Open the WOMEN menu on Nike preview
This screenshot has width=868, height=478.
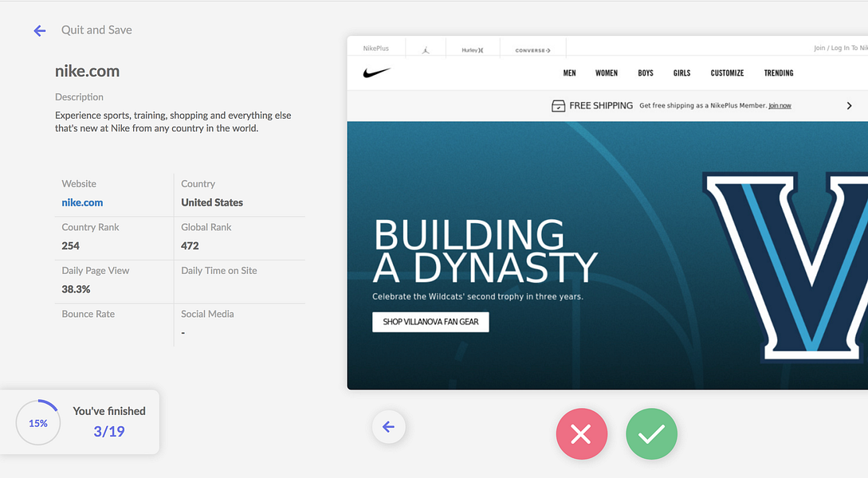click(x=606, y=73)
